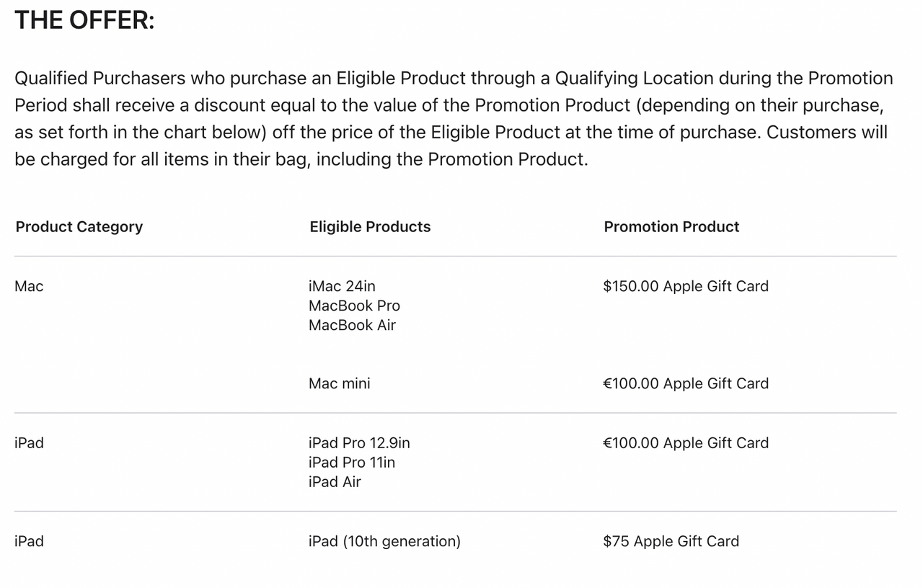Click the MacBook Air product entry
This screenshot has width=923, height=588.
352,325
